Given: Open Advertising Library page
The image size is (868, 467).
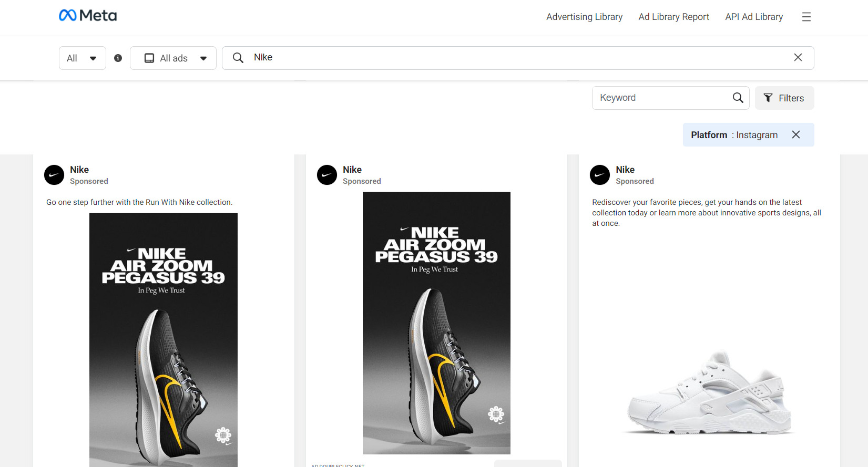Looking at the screenshot, I should [x=584, y=17].
